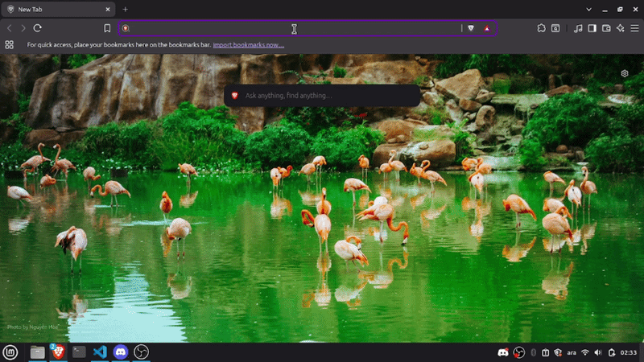Click the Import bookmarks now link
The width and height of the screenshot is (644, 362).
(249, 45)
